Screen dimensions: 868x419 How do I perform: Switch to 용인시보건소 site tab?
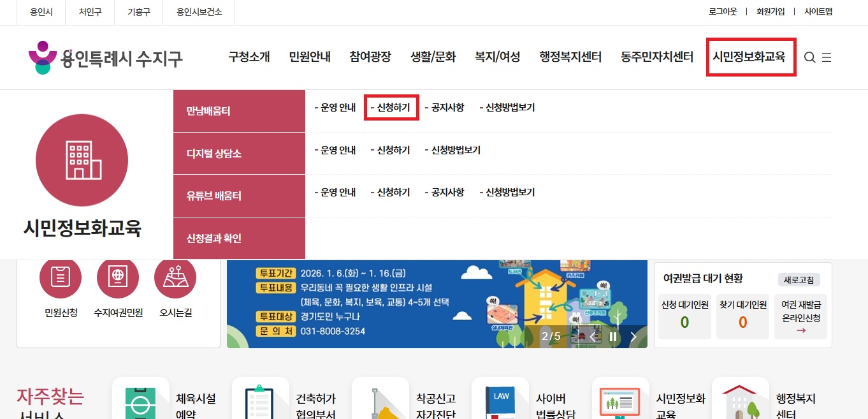coord(199,12)
